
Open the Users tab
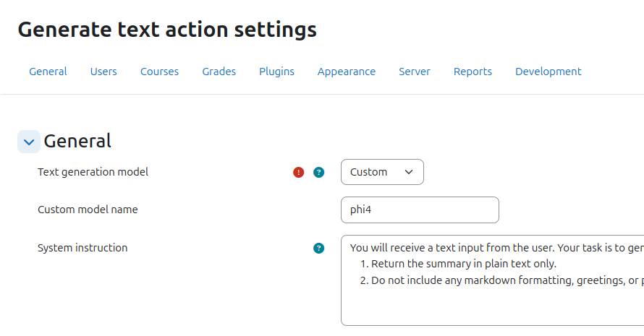pyautogui.click(x=103, y=72)
